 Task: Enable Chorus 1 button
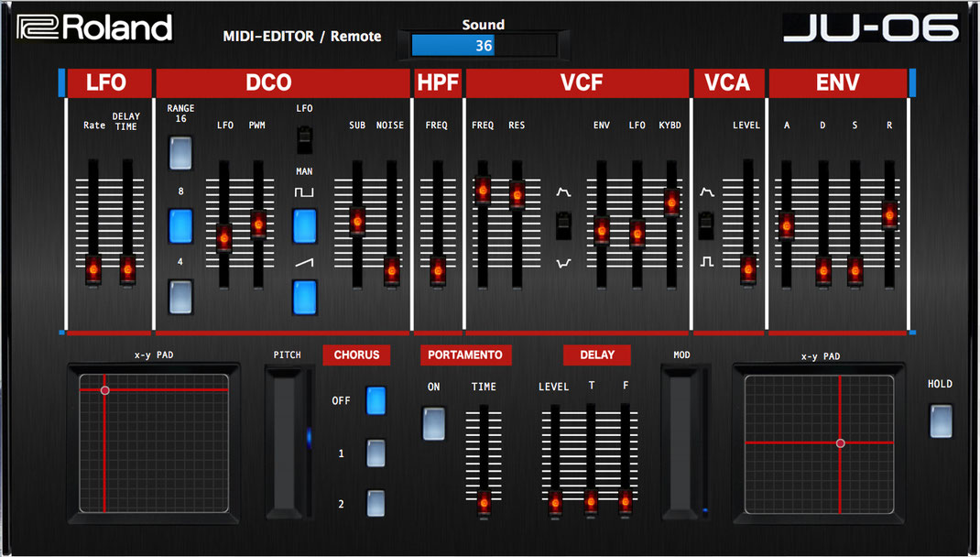pyautogui.click(x=376, y=453)
